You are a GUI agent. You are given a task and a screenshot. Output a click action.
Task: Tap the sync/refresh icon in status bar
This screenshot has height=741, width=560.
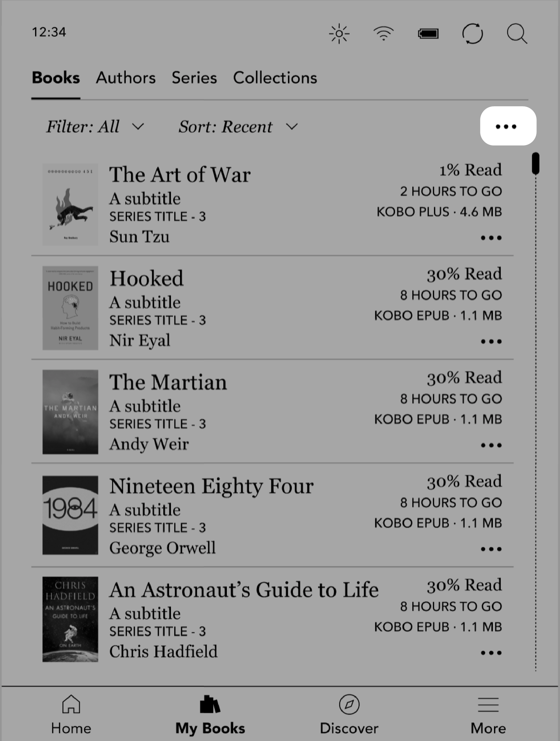point(473,33)
